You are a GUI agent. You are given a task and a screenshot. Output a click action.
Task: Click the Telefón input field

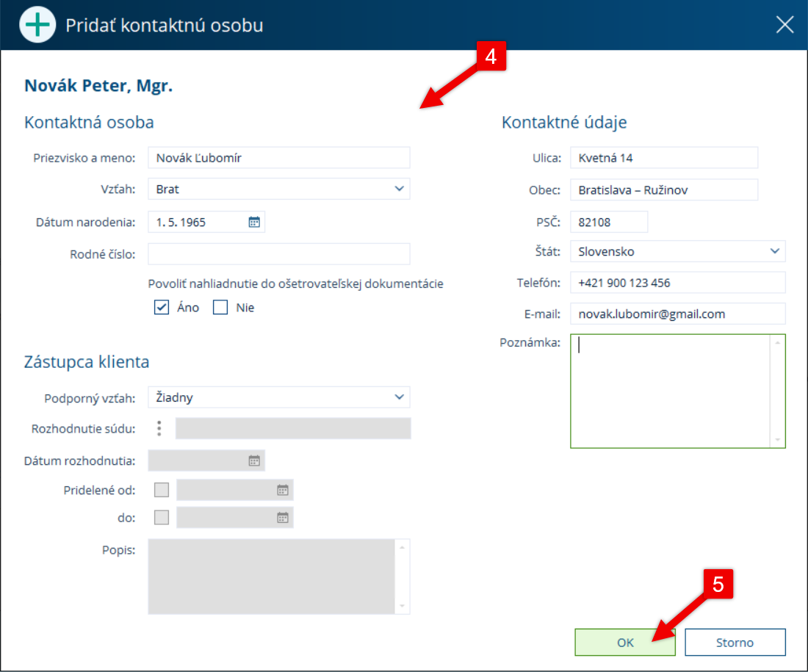tap(678, 283)
